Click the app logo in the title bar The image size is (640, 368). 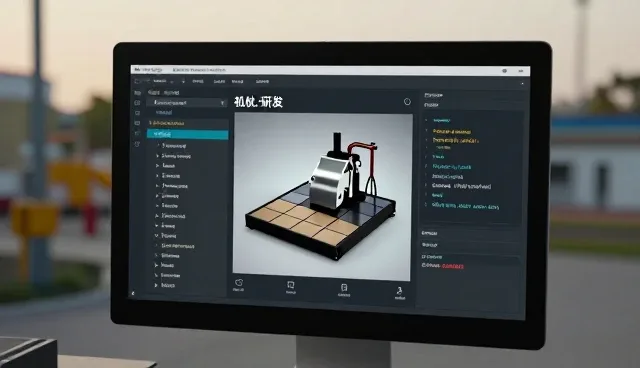click(138, 70)
